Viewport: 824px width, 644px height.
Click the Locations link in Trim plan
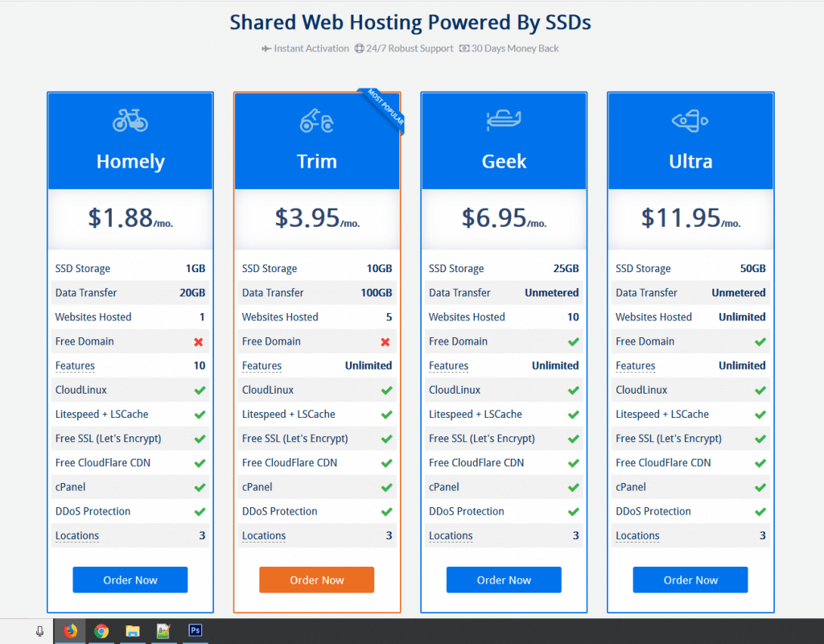[x=264, y=535]
